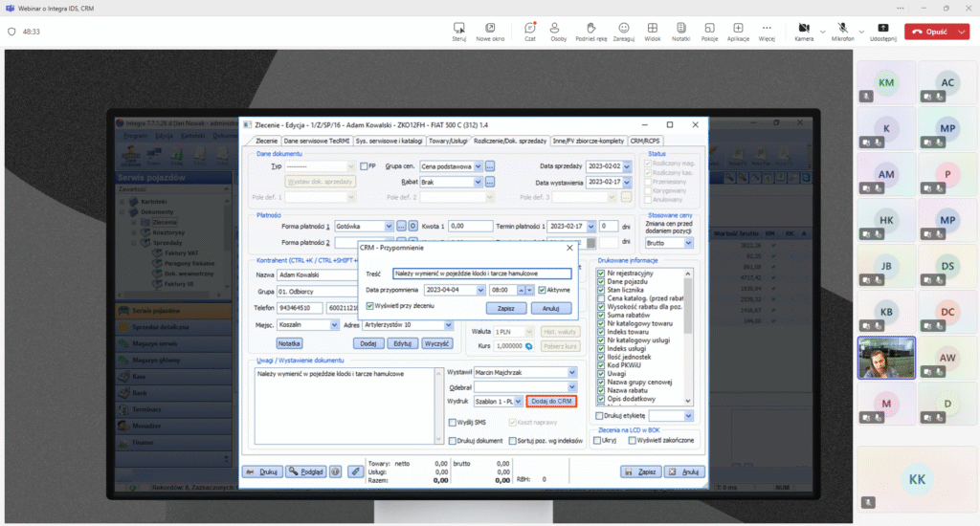Open the Towary/Usługi tab
The width and height of the screenshot is (980, 526).
(448, 141)
